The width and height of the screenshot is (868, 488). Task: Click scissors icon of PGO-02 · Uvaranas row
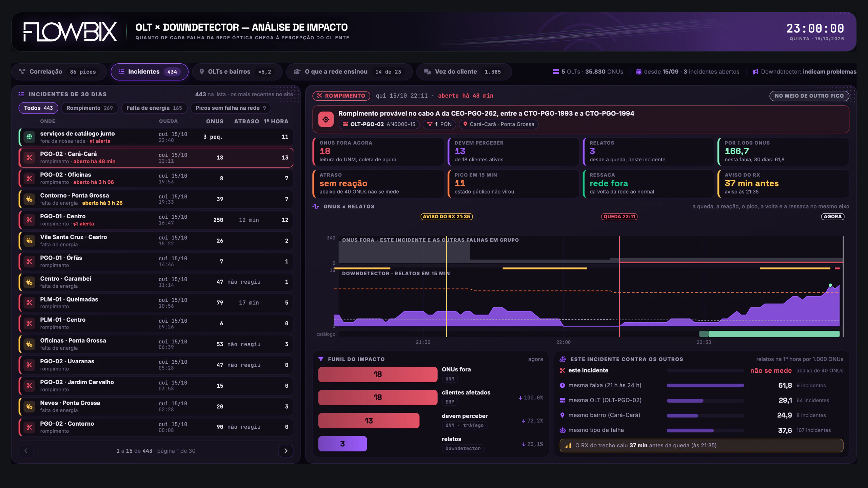click(29, 365)
